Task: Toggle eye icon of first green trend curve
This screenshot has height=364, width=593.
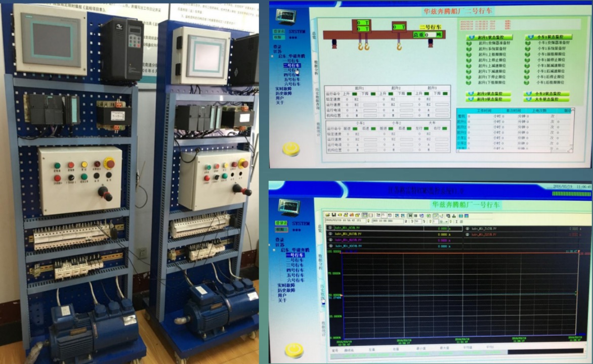Action: tap(331, 229)
